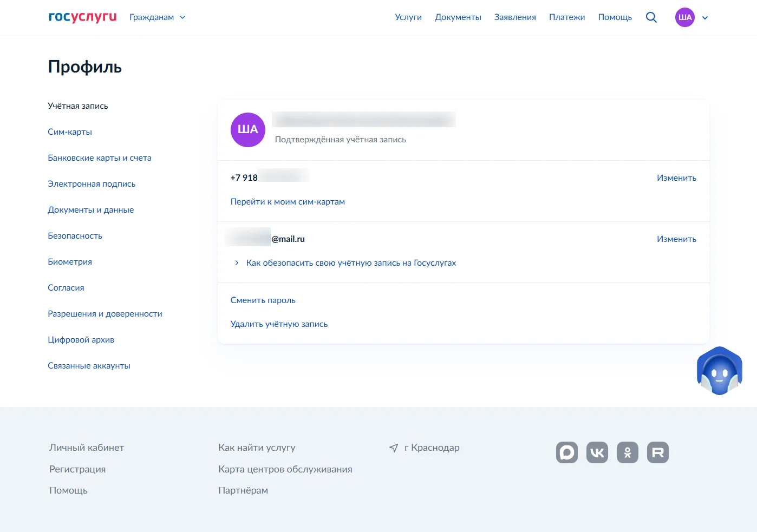
Task: Click Изменить next to the phone number
Action: [x=676, y=178]
